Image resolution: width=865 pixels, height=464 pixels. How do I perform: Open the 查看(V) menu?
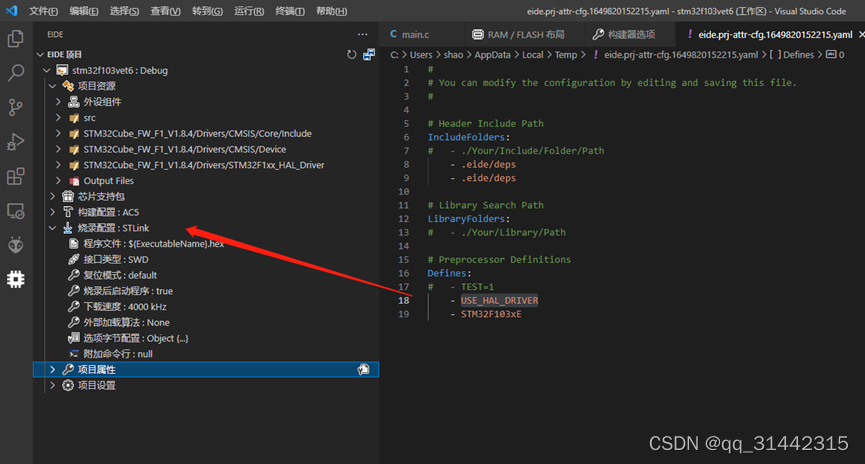coord(165,11)
